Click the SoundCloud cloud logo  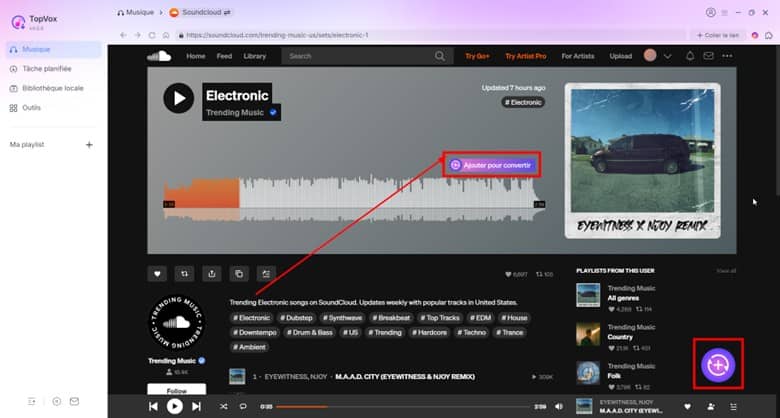159,56
